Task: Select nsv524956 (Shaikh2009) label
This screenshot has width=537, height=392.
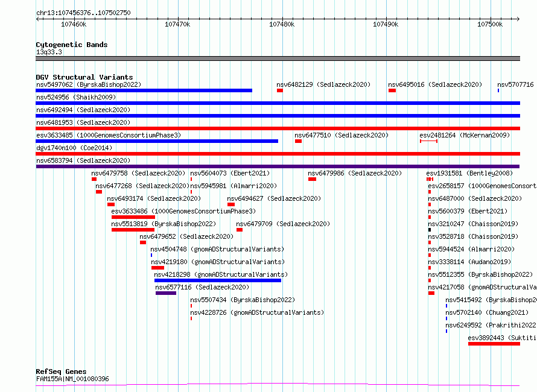Action: coord(76,97)
